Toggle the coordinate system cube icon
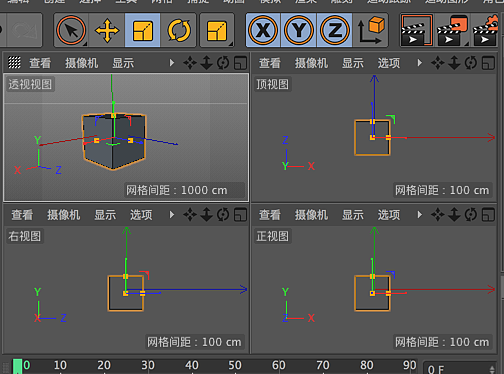Screen dimensions: 504x374 371,30
